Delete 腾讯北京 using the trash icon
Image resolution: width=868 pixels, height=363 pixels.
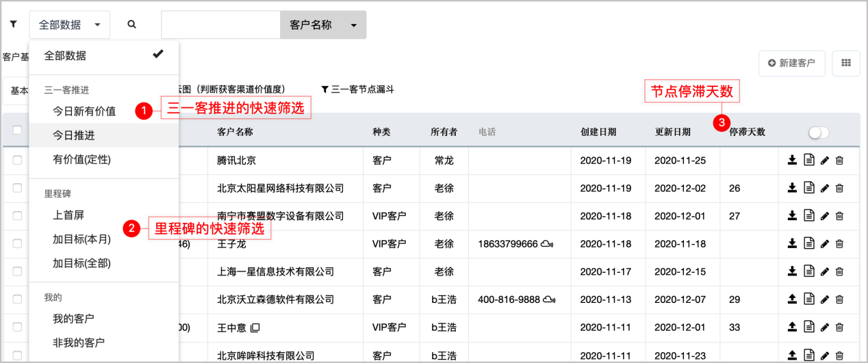(839, 160)
